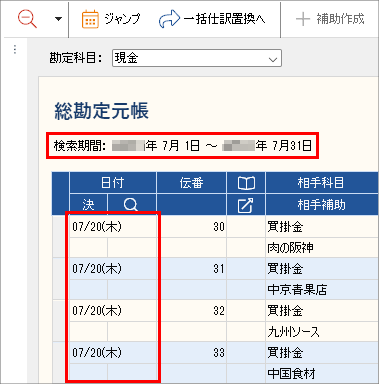Click the ジャンプ calendar button
This screenshot has width=379, height=384.
point(111,19)
